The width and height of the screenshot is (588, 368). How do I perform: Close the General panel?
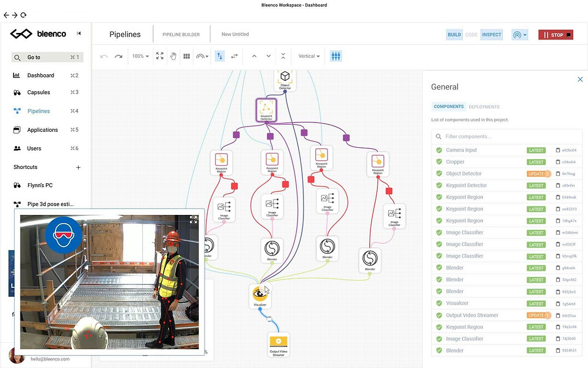(580, 79)
